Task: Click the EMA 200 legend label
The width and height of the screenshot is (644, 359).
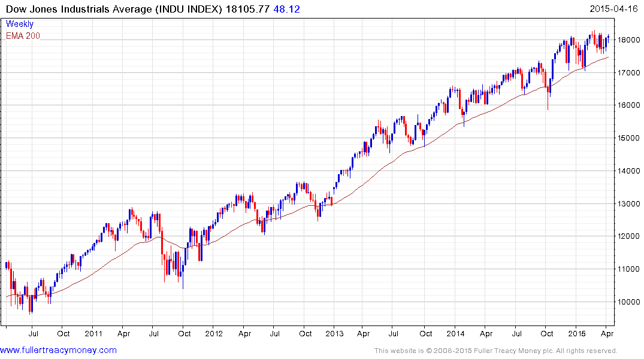Action: point(23,36)
